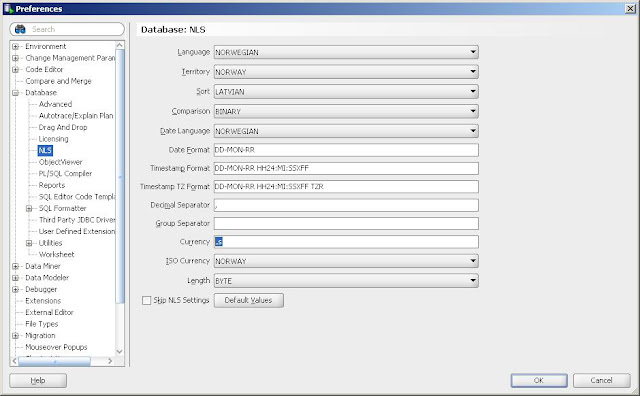This screenshot has height=396, width=640.
Task: Select SQL Editor Code Templates item
Action: [77, 196]
